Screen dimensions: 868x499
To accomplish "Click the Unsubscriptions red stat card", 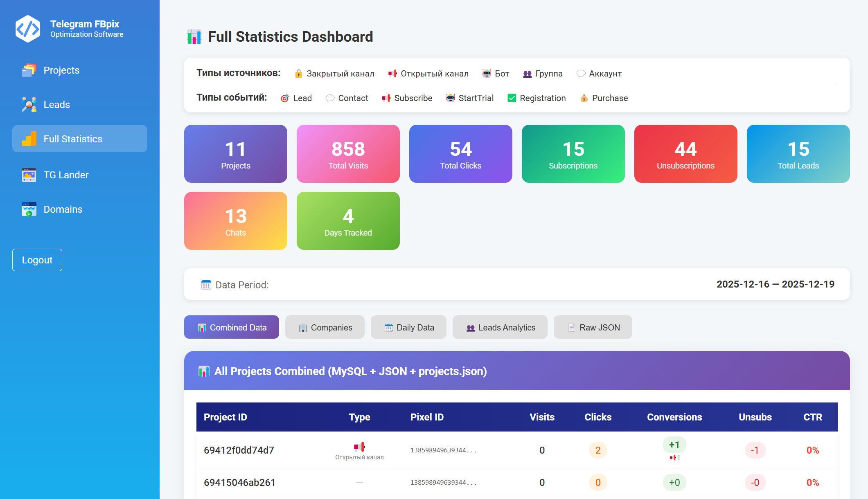I will coord(685,154).
